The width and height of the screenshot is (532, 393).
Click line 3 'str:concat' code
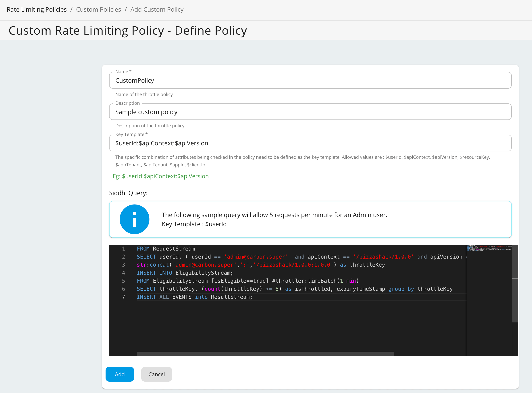(x=261, y=265)
